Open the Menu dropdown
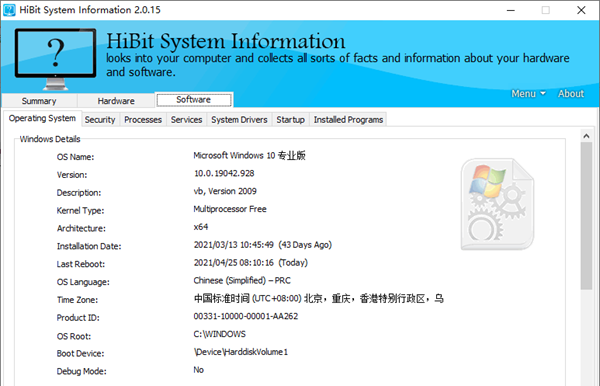The width and height of the screenshot is (600, 386). (528, 94)
